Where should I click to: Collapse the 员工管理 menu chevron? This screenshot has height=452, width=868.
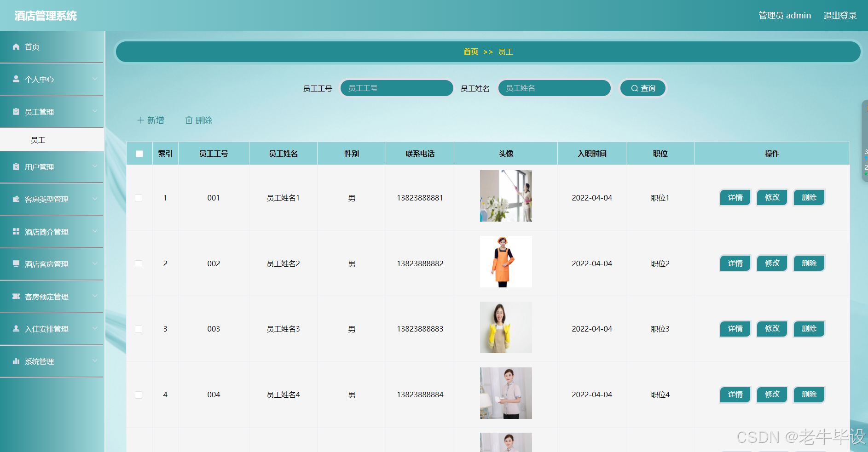pyautogui.click(x=95, y=111)
